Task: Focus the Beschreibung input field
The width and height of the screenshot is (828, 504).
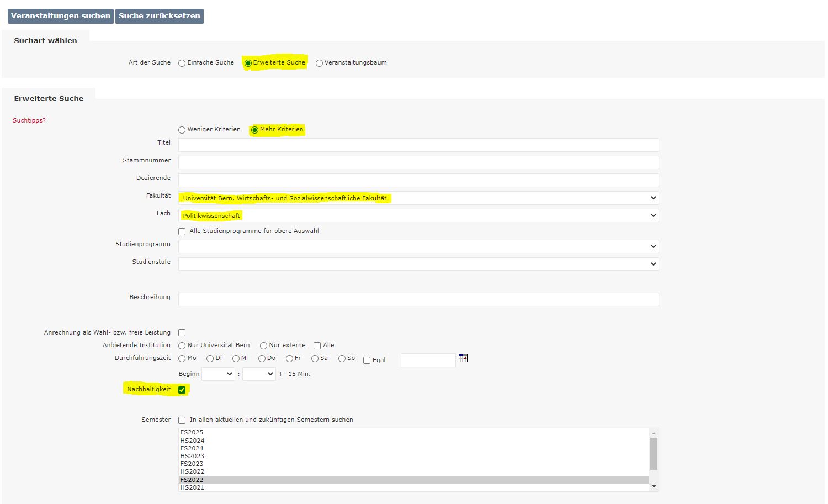Action: coord(418,299)
